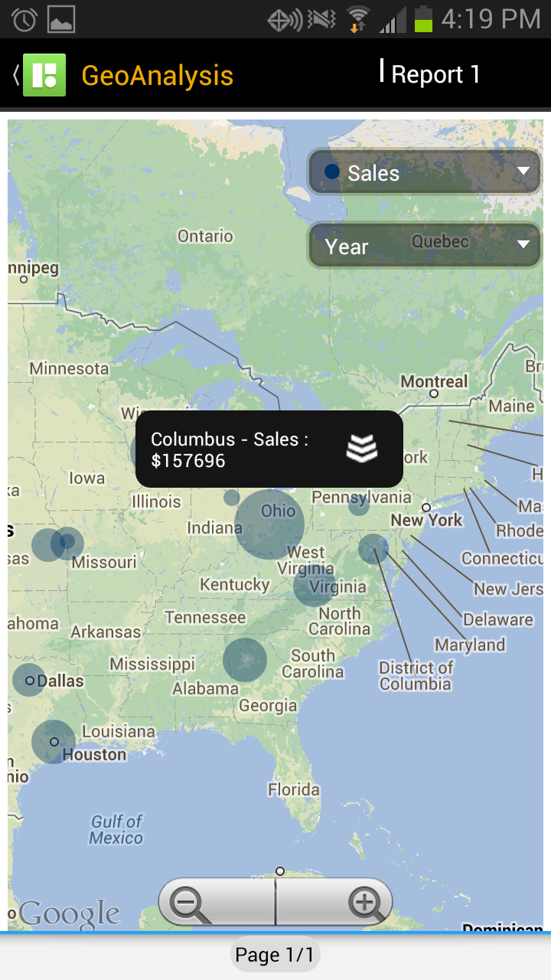This screenshot has height=980, width=551.
Task: Tap the Kentucky state label
Action: (235, 584)
